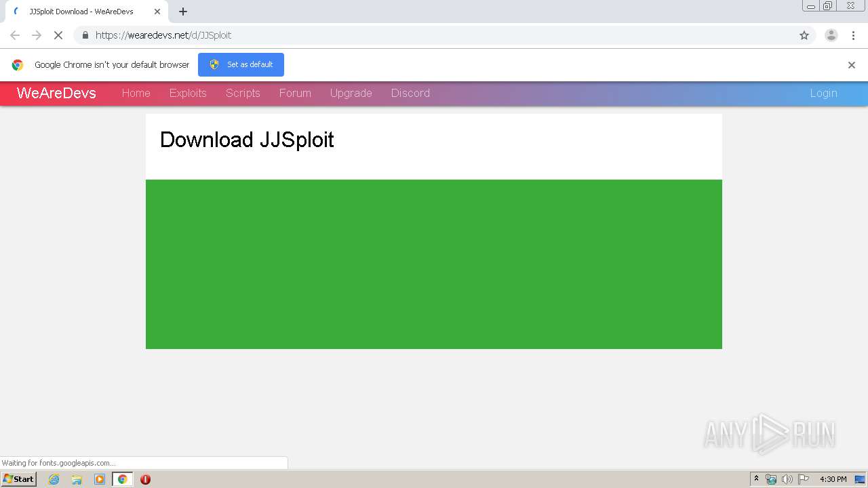Image resolution: width=868 pixels, height=488 pixels.
Task: Open the Upgrade menu item
Action: (351, 93)
